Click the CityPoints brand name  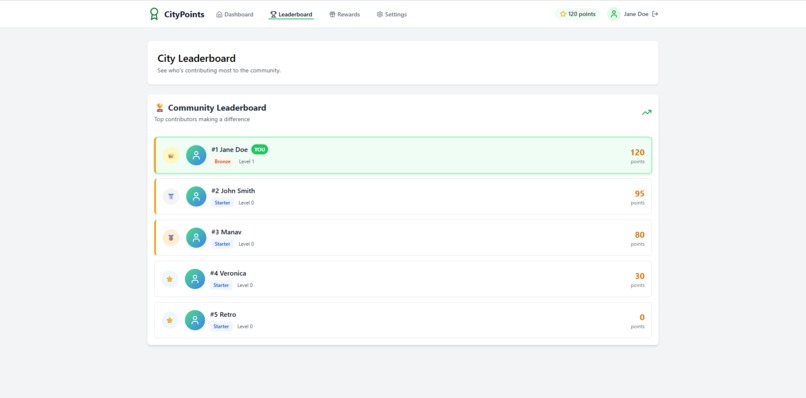click(x=184, y=14)
